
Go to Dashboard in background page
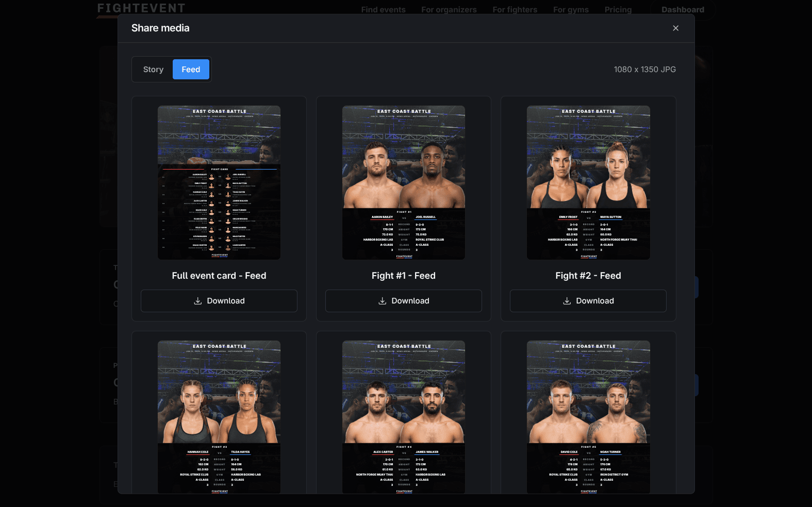(x=683, y=10)
